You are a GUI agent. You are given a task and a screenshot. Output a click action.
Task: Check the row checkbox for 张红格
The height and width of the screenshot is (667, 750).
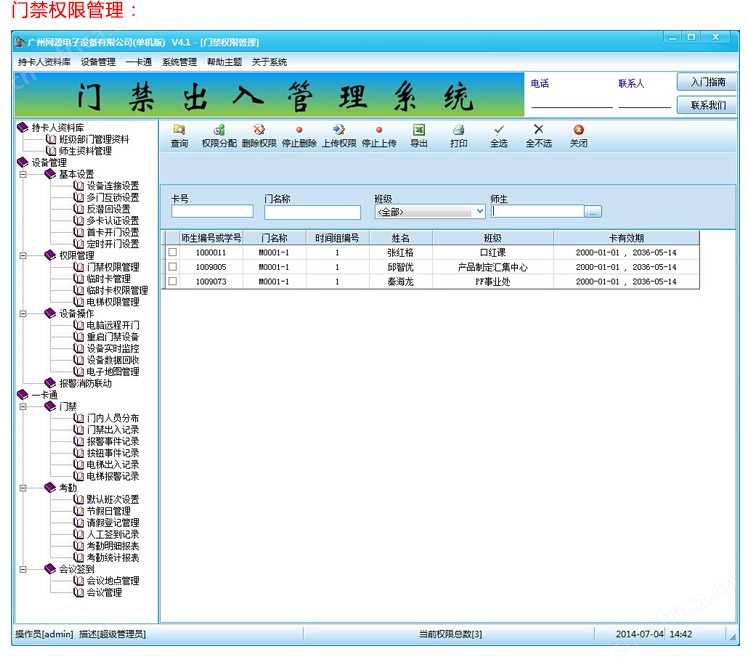173,253
